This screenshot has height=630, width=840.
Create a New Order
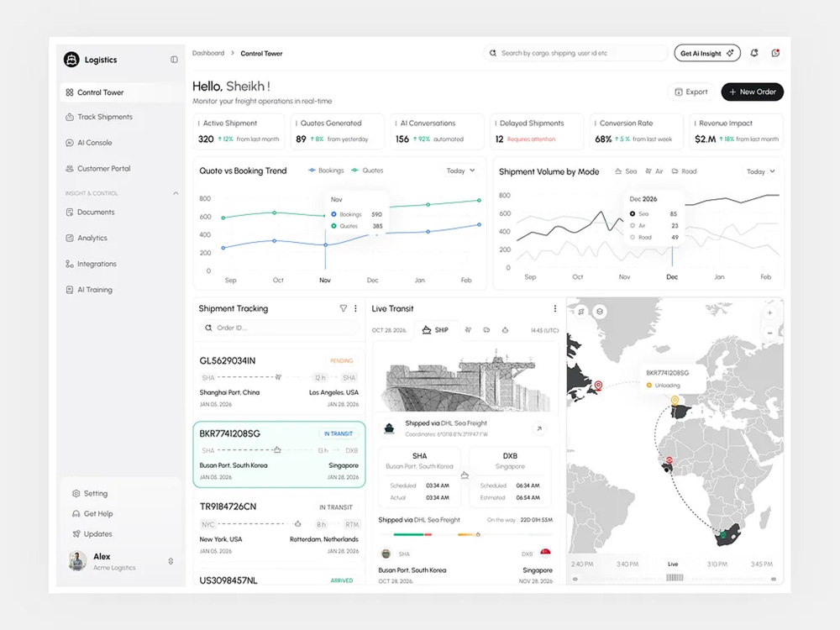tap(752, 92)
